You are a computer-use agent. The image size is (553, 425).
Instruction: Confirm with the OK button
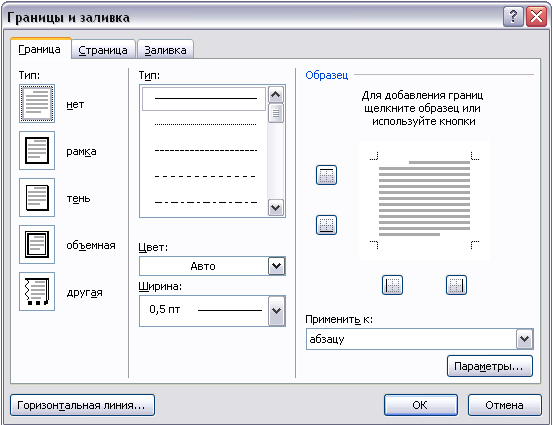coord(421,405)
